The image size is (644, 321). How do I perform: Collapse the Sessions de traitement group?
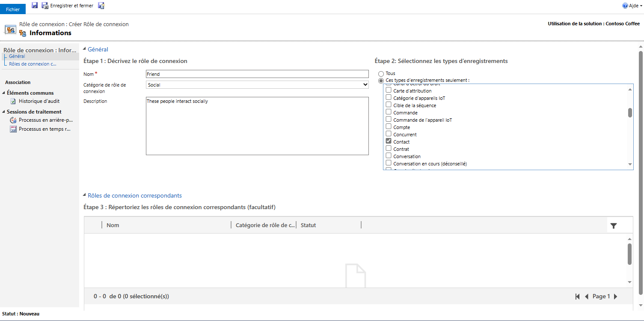(4, 112)
